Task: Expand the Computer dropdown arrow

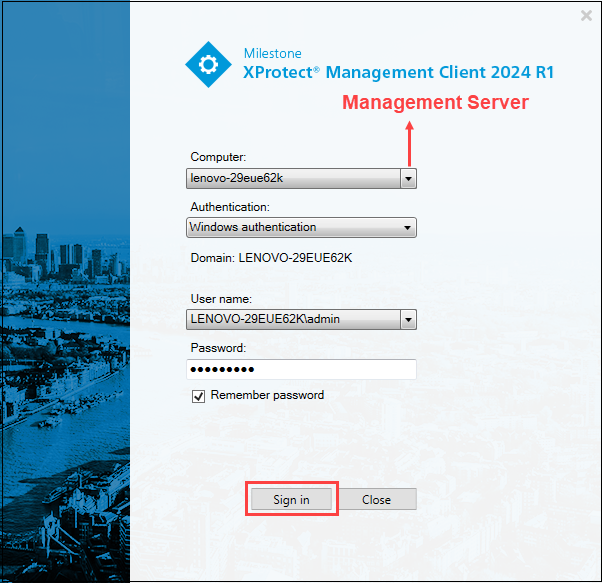Action: [x=407, y=178]
